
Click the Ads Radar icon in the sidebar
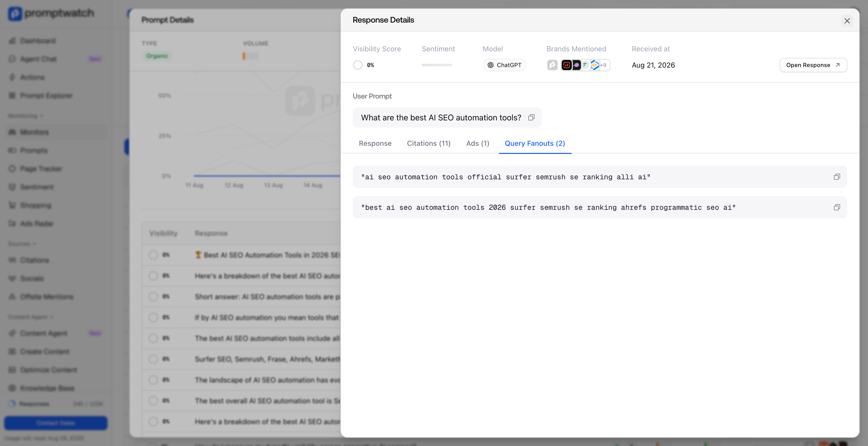pyautogui.click(x=12, y=224)
